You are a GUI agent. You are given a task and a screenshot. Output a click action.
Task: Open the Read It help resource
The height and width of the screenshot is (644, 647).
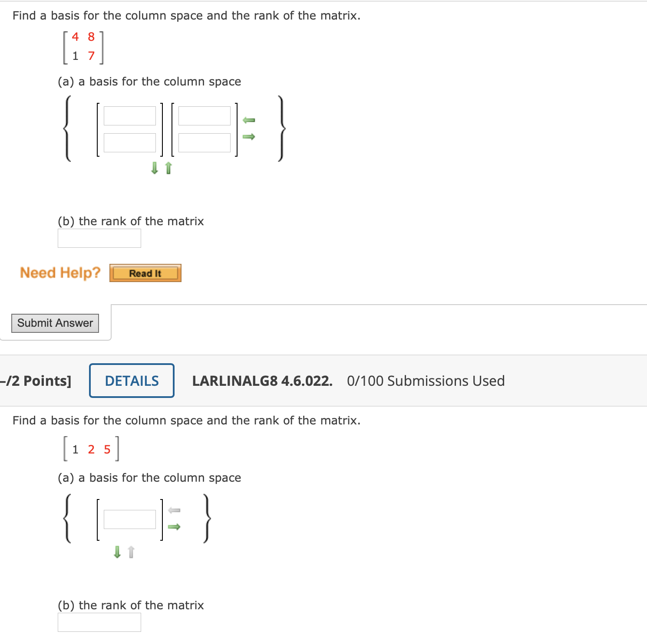point(145,273)
